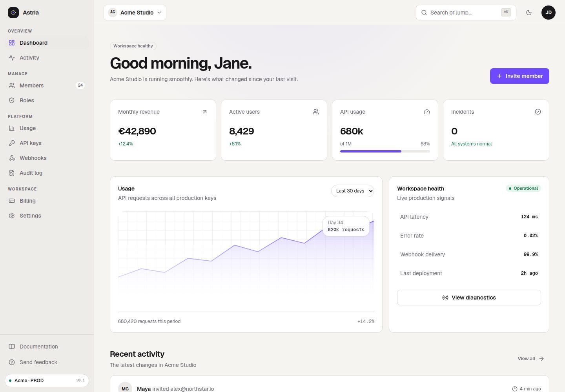Click the Invite member button
The image size is (565, 392).
[519, 76]
